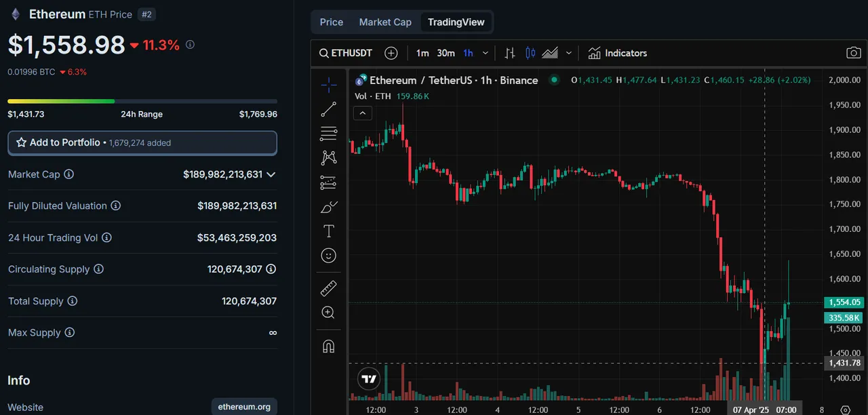The width and height of the screenshot is (868, 415).
Task: Click the 0.01996 BTC price text
Action: click(31, 72)
